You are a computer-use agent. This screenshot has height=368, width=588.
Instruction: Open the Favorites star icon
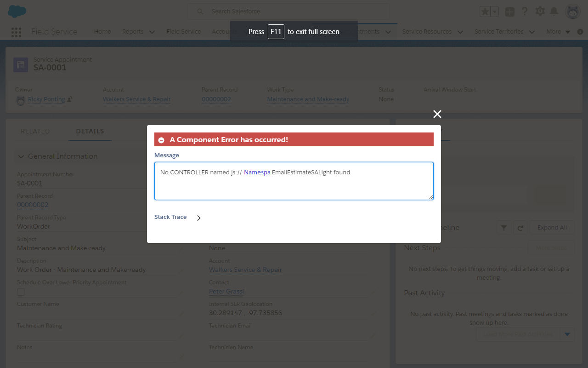pos(485,12)
